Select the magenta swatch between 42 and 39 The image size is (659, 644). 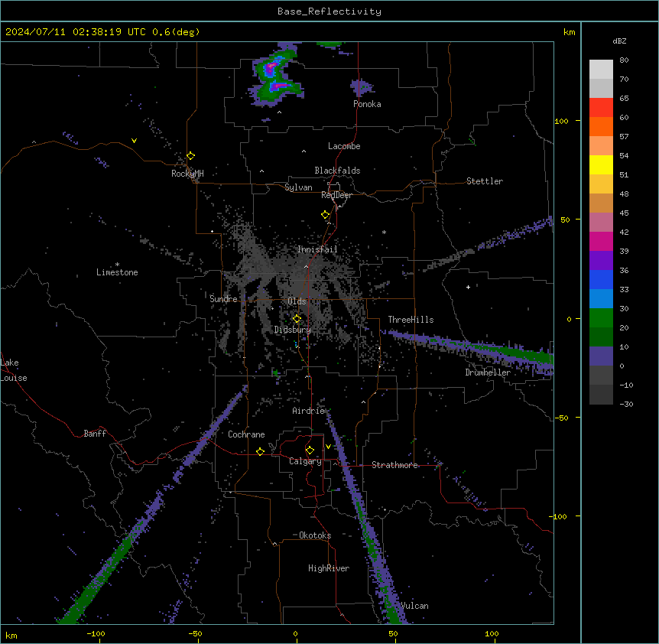[x=601, y=241]
